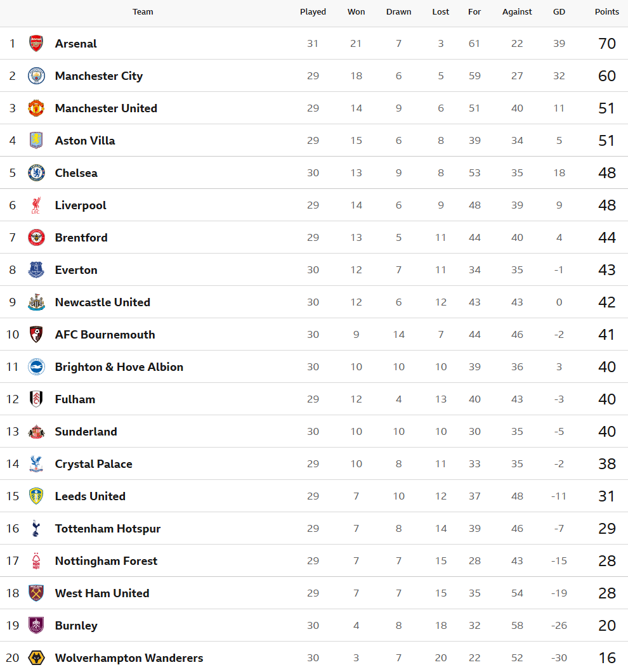
Task: Click the Chelsea club badge icon
Action: pos(36,173)
